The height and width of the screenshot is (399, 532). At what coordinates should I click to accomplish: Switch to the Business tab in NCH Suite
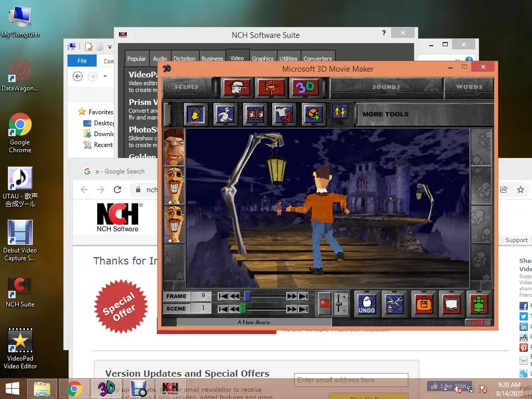[x=212, y=58]
